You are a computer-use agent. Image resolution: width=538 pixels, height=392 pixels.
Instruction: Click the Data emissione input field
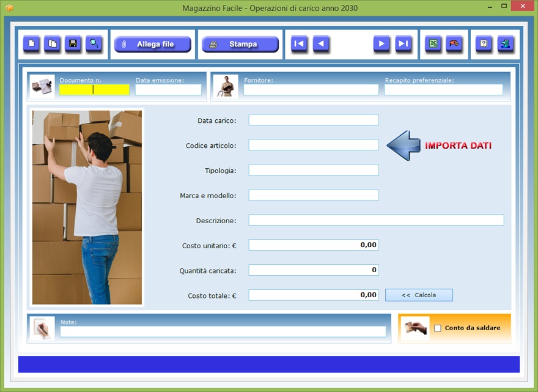168,89
